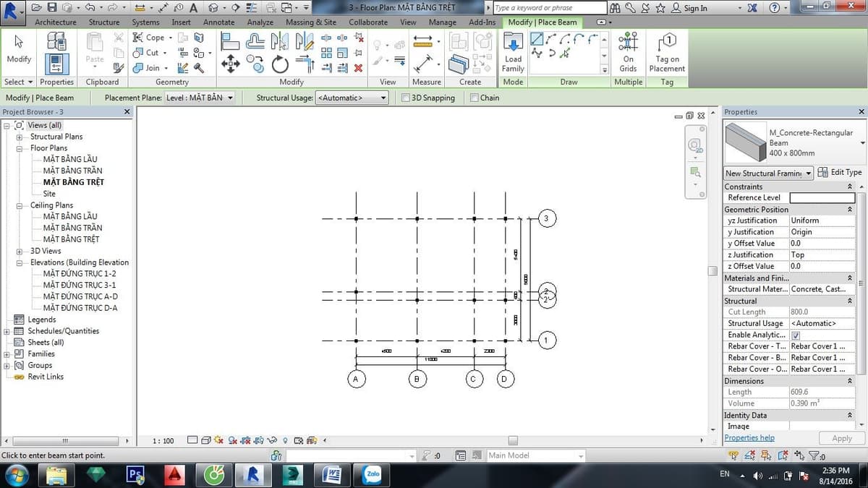Expand the Structural Plans tree node
The width and height of the screenshot is (868, 488).
point(20,137)
